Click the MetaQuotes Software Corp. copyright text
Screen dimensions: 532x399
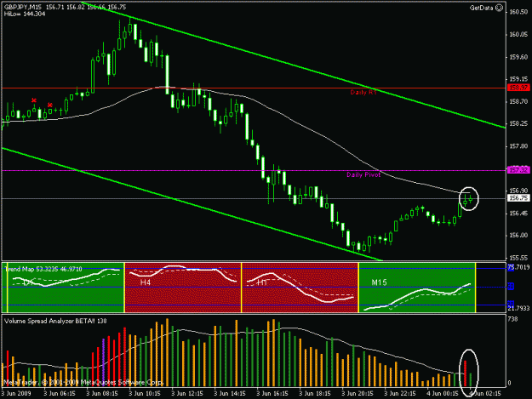coord(83,383)
